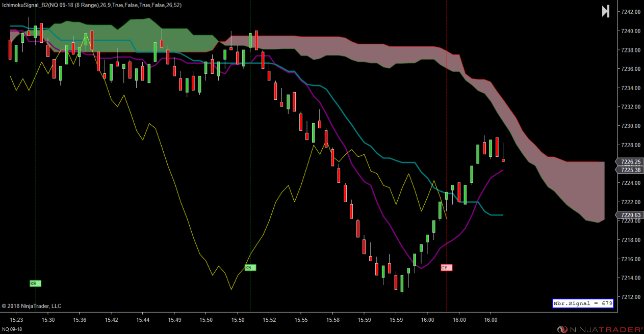Click the 15:52 time axis label

click(269, 320)
